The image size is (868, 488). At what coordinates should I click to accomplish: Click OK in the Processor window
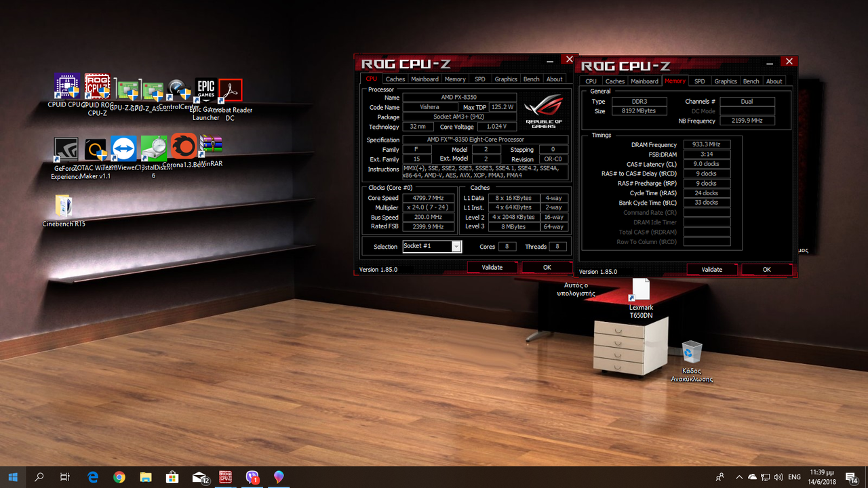pyautogui.click(x=547, y=267)
